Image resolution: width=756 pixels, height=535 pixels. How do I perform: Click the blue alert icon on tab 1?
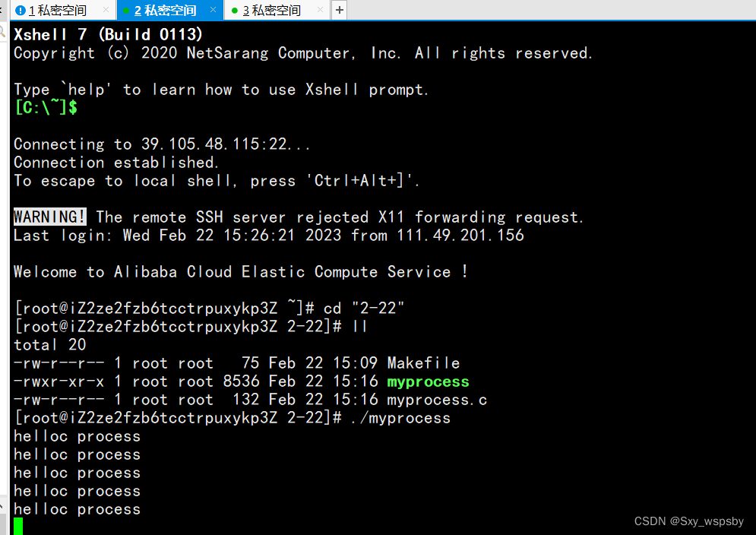pyautogui.click(x=21, y=11)
